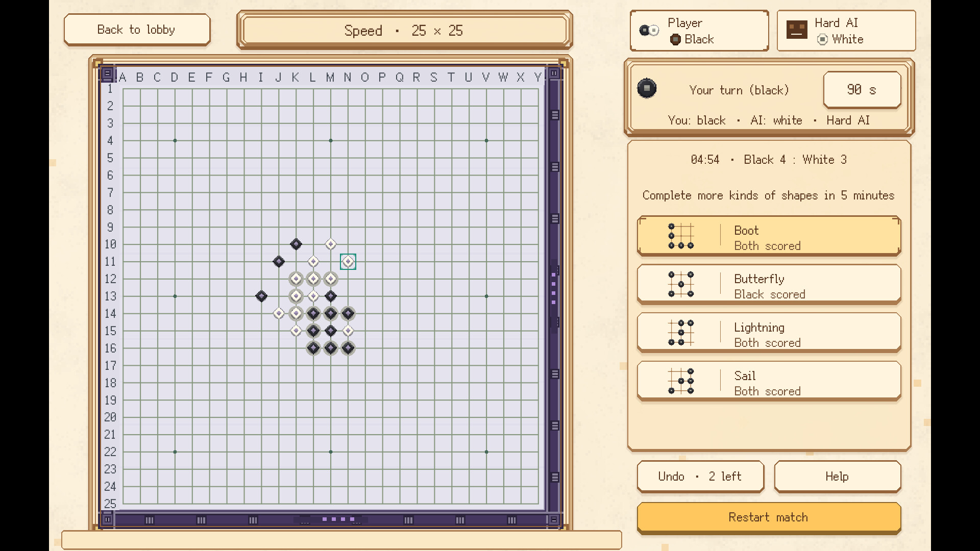Image resolution: width=980 pixels, height=551 pixels.
Task: Click the white stone at N15
Action: pyautogui.click(x=348, y=331)
